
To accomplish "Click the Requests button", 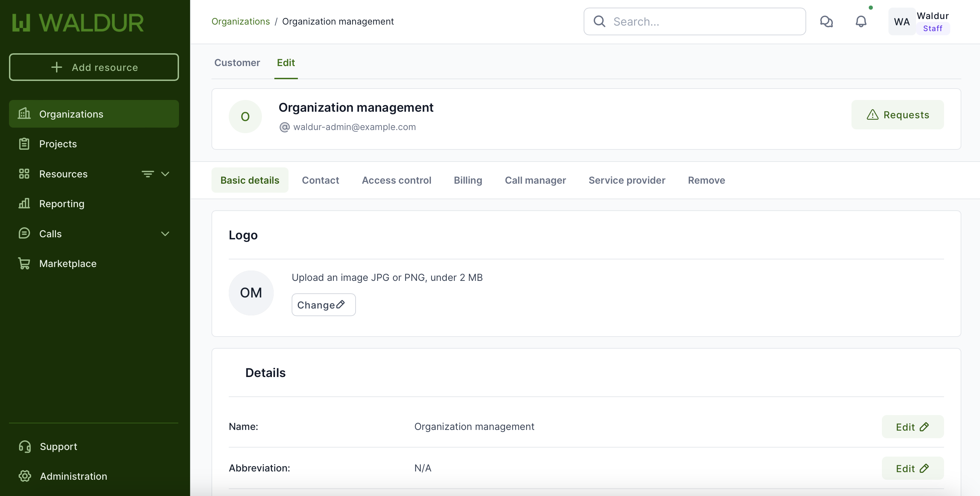I will (x=897, y=114).
